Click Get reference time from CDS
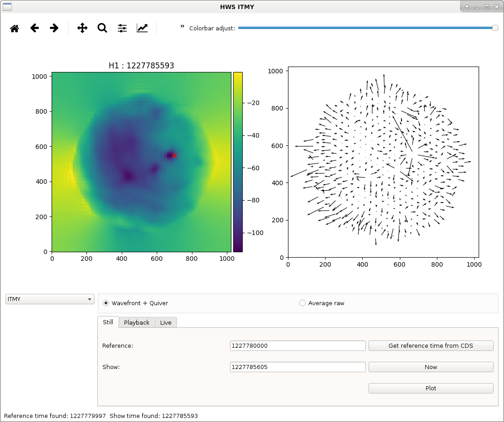504x422 pixels. [x=431, y=346]
